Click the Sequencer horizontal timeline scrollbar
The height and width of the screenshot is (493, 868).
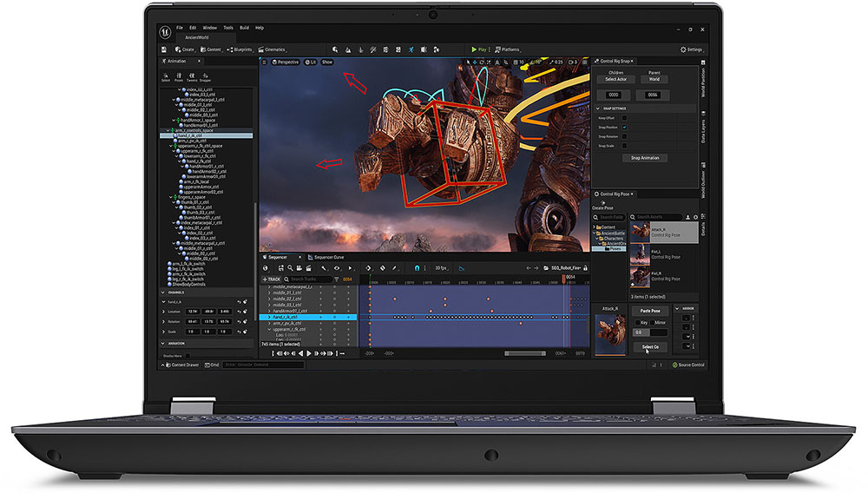tap(525, 353)
